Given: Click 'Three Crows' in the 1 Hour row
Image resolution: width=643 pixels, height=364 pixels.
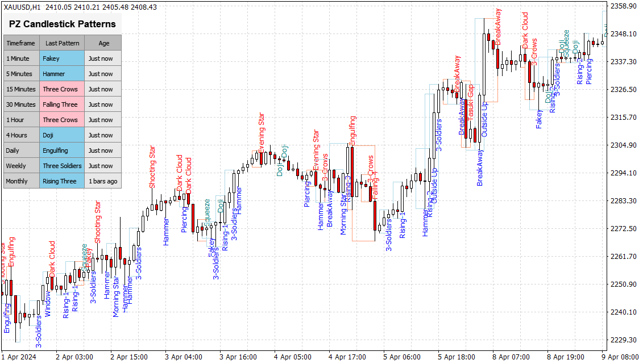Looking at the screenshot, I should tap(63, 120).
